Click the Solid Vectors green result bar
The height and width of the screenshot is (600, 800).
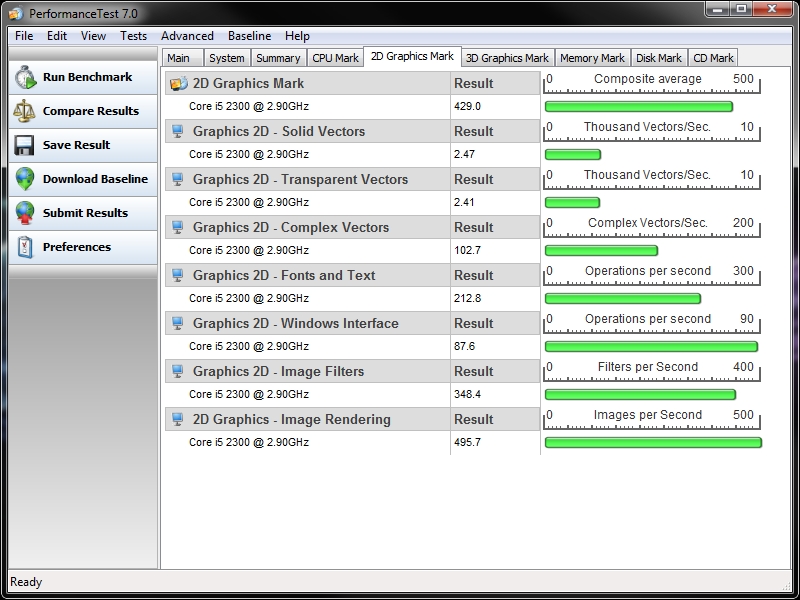coord(573,155)
